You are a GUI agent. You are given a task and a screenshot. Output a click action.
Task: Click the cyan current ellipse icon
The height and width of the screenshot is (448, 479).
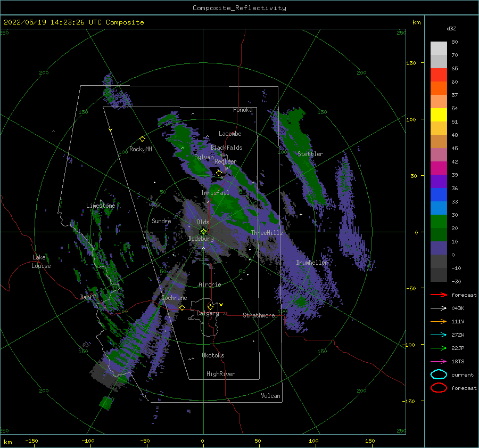(439, 374)
